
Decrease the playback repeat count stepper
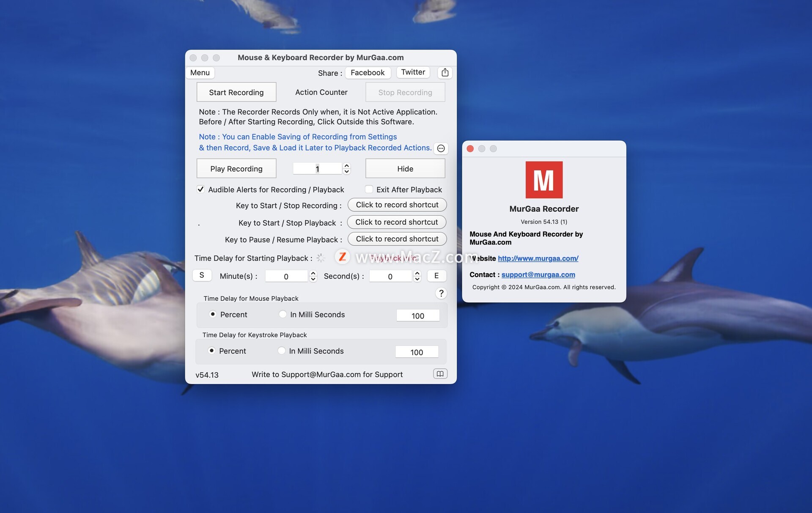coord(347,172)
